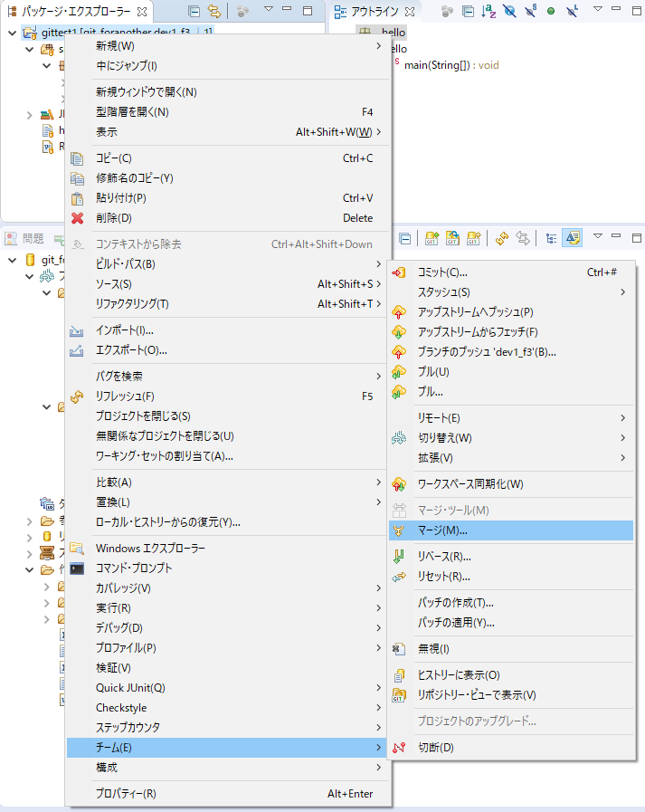Click リフレッシュ(F) refresh entry
Screen dimensions: 645x812
click(x=228, y=396)
